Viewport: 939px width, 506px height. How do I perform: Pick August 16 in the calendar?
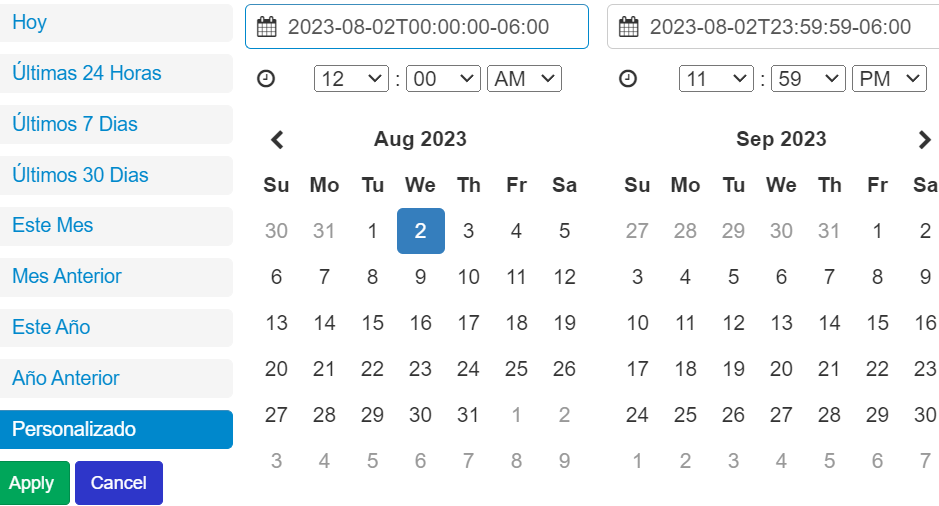point(420,323)
